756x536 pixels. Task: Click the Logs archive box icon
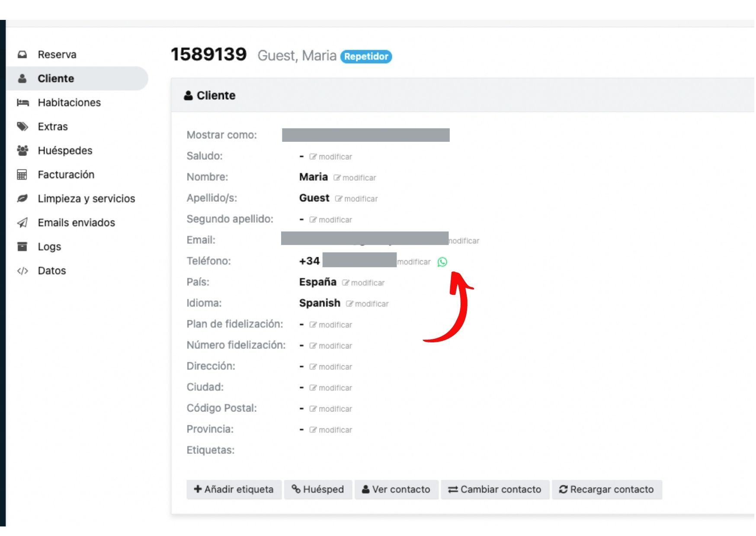pyautogui.click(x=22, y=246)
